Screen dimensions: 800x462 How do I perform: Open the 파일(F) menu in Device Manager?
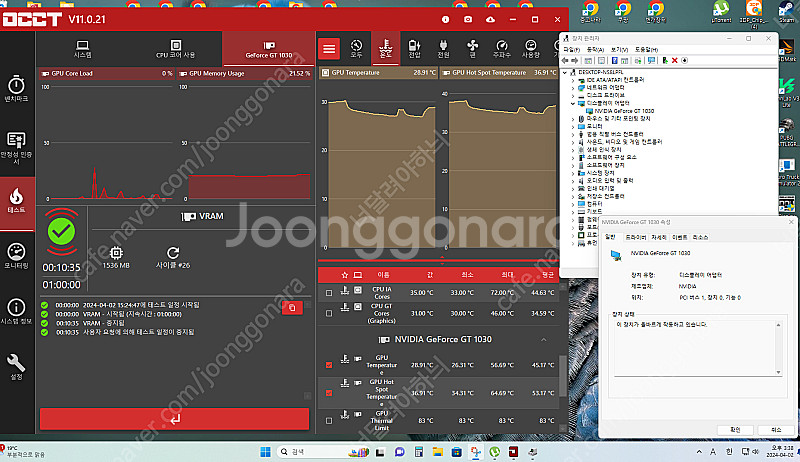coord(571,49)
